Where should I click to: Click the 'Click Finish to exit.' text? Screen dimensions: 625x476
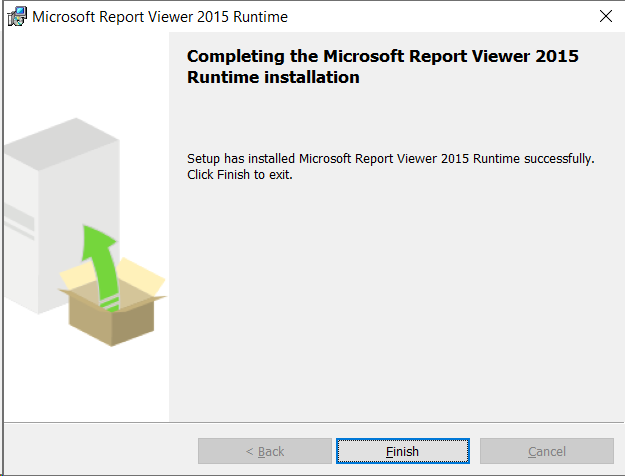pyautogui.click(x=239, y=175)
